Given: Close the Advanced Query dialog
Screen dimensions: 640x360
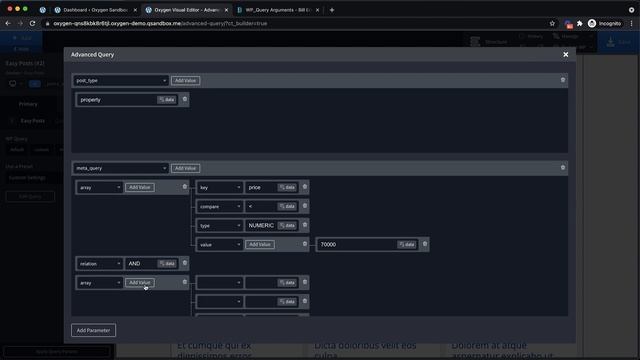Looking at the screenshot, I should coord(565,54).
